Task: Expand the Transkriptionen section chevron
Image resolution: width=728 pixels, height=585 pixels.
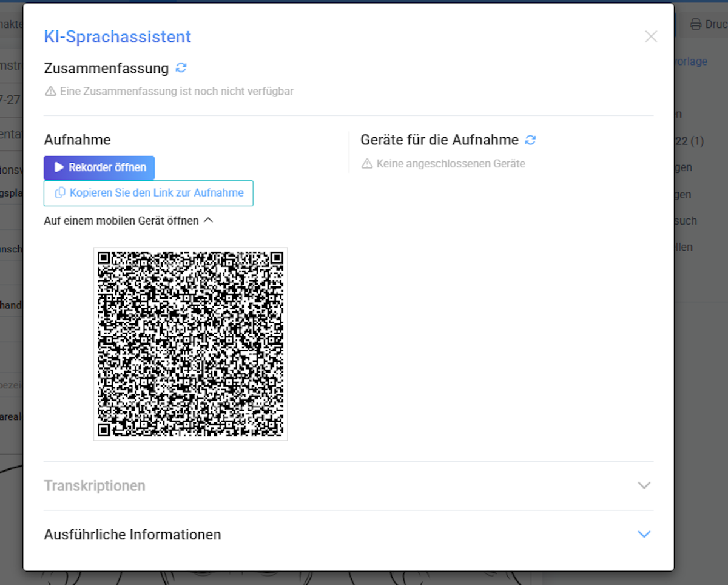Action: click(x=644, y=485)
